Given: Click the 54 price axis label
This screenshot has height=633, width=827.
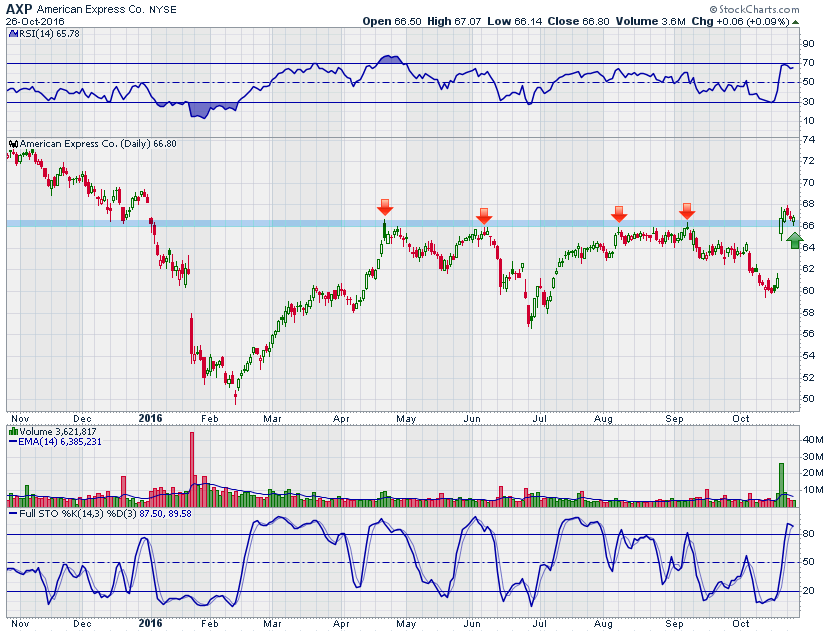Looking at the screenshot, I should [808, 356].
